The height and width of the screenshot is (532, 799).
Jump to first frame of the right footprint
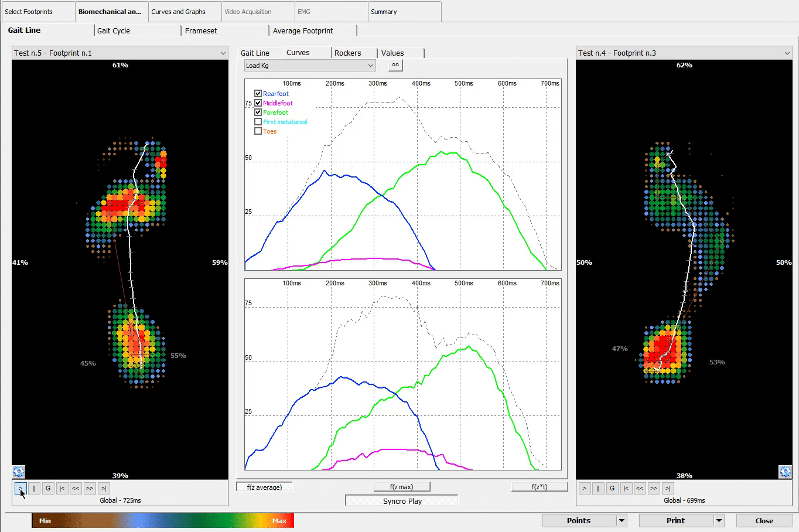pos(626,488)
